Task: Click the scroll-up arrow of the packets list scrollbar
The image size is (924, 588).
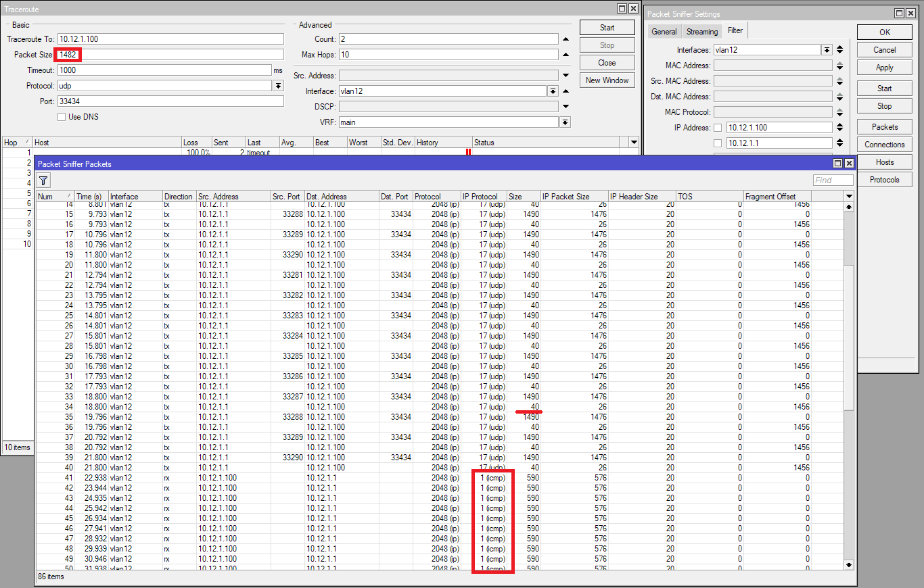Action: 850,206
